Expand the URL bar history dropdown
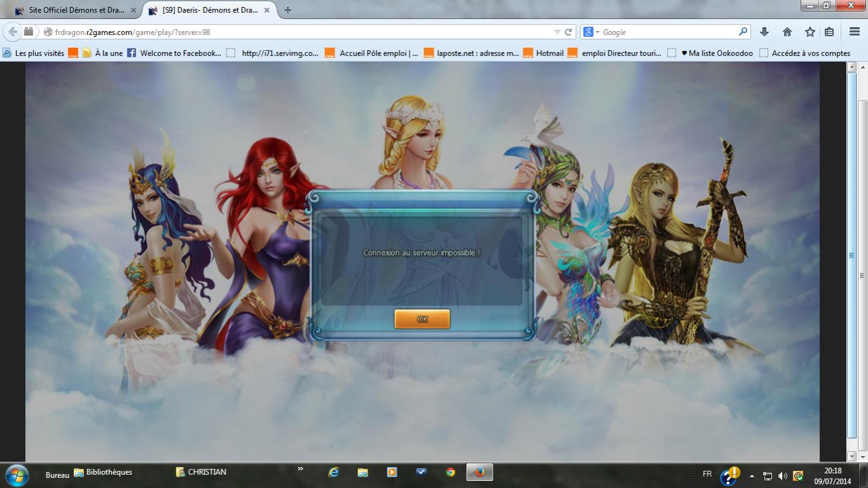Image resolution: width=868 pixels, height=488 pixels. pyautogui.click(x=558, y=32)
